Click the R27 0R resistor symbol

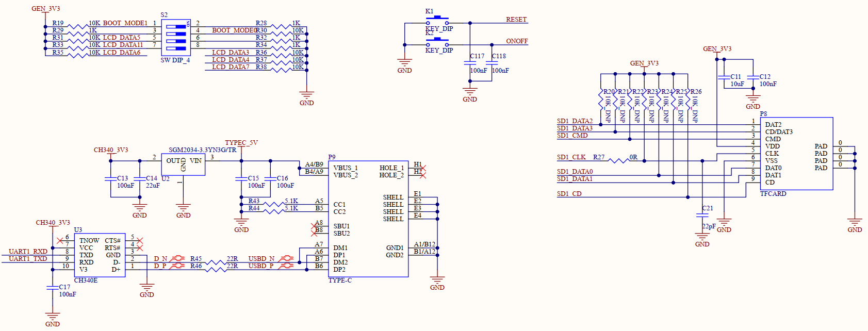pos(618,161)
